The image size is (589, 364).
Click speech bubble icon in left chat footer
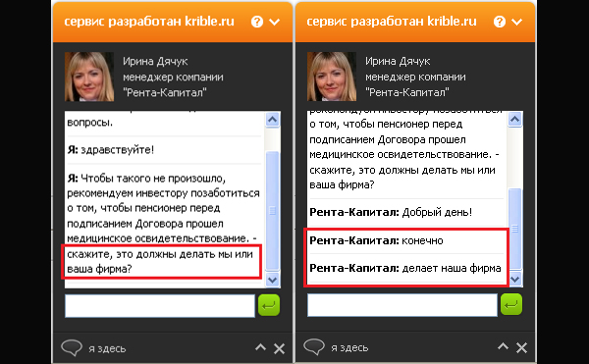tap(72, 347)
